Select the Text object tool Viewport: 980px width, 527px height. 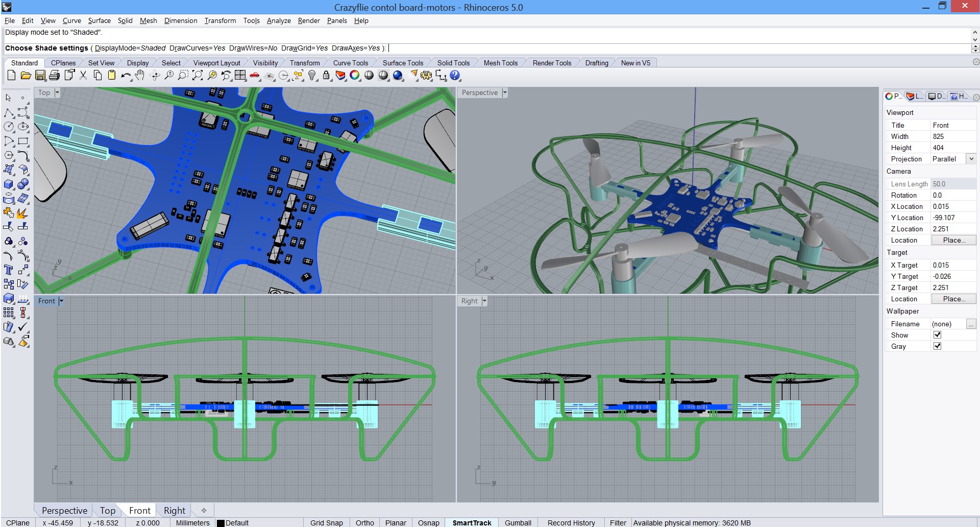click(x=9, y=270)
